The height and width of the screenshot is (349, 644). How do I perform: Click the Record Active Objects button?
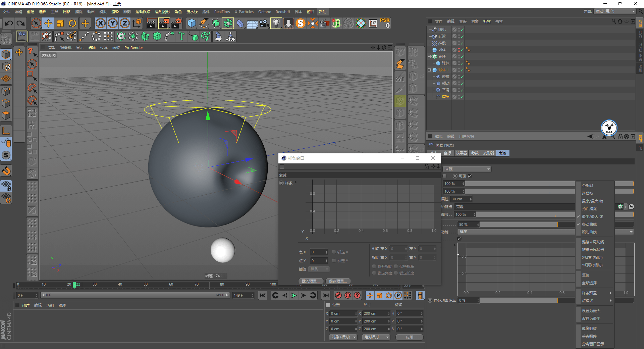click(338, 295)
